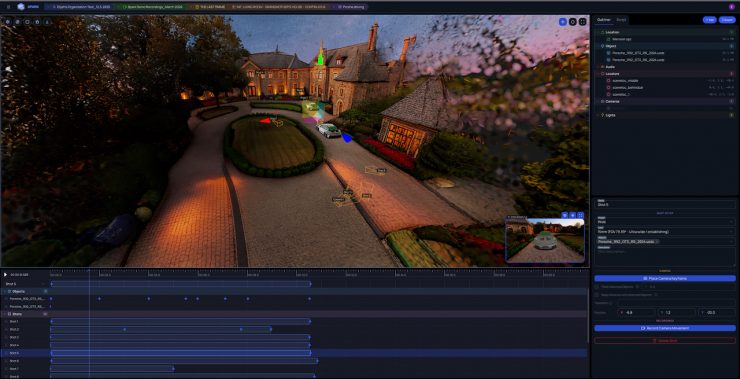Click the action icon on Lights row

732,115
